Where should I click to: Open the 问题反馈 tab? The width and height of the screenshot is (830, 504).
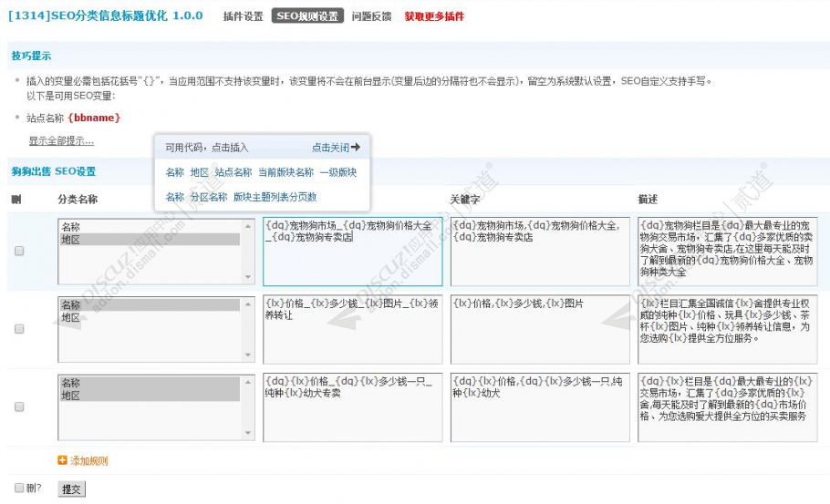[371, 16]
